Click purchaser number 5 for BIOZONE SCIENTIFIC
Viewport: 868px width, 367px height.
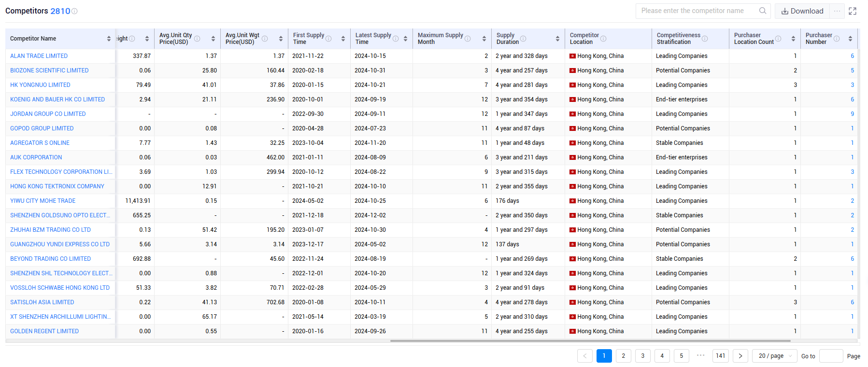coord(852,71)
